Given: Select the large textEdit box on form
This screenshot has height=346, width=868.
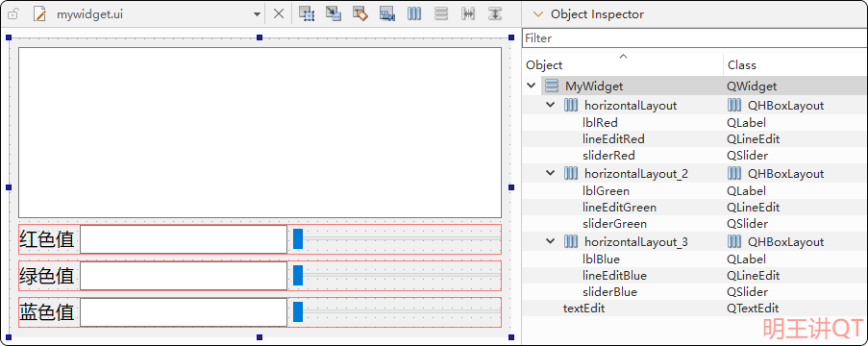Looking at the screenshot, I should [260, 133].
